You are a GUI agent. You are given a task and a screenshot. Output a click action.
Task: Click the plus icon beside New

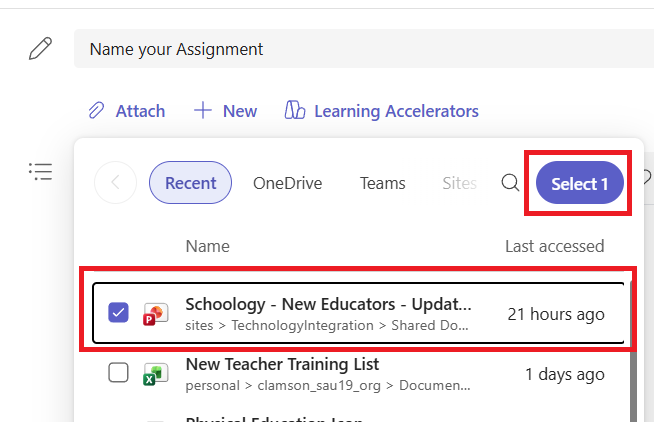tap(203, 111)
